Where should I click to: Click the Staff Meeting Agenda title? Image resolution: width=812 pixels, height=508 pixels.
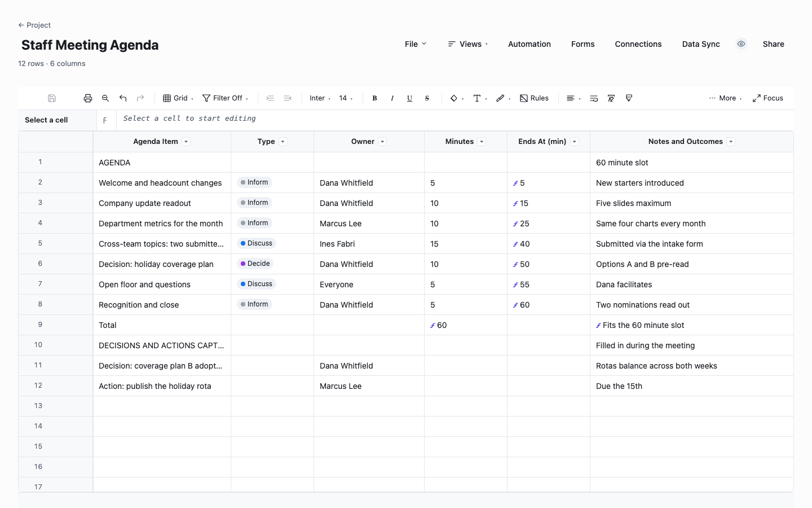point(90,45)
